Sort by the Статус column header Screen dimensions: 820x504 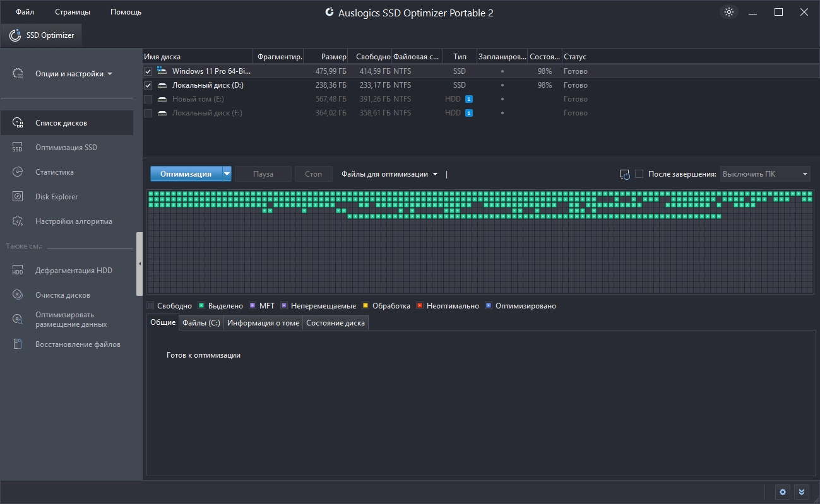(690, 57)
